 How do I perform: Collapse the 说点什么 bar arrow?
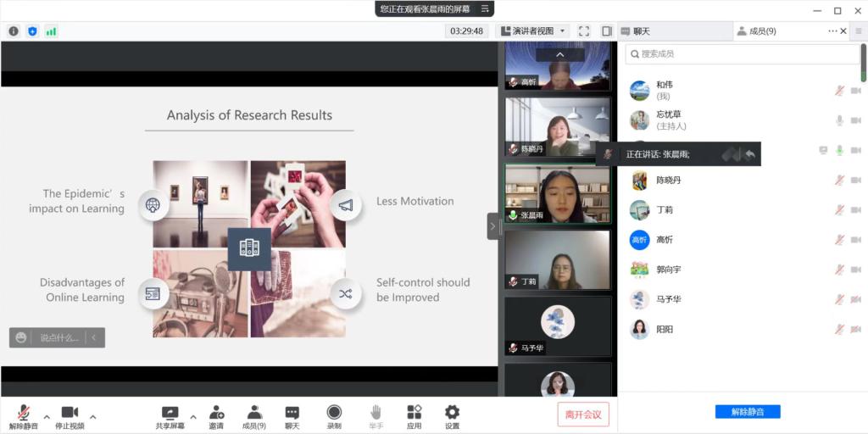(94, 337)
